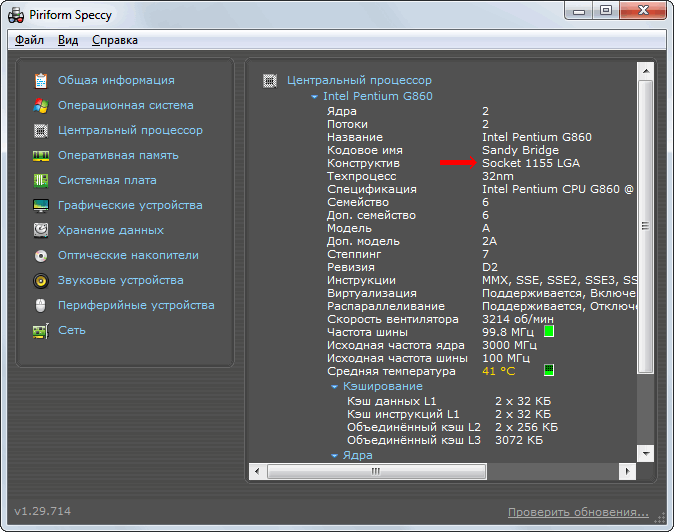Click the Speccy application icon in title bar
Viewport: 674px width, 532px height.
[x=16, y=15]
